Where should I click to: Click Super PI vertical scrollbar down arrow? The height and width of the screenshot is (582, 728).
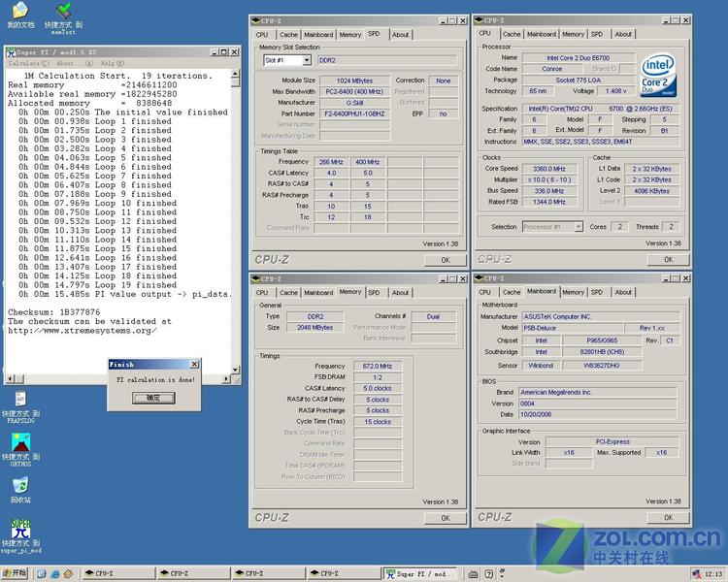coord(236,370)
